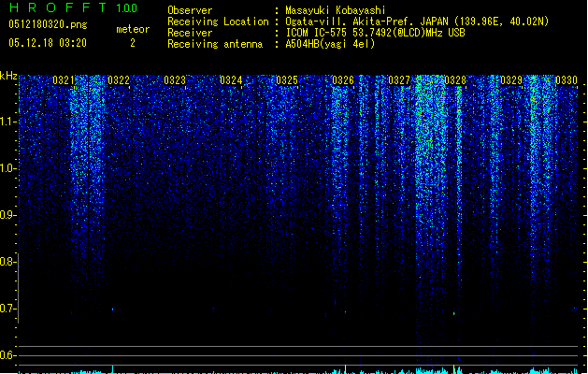Click the 0321 time marker
Viewport: 588px width, 374px height.
pyautogui.click(x=64, y=80)
